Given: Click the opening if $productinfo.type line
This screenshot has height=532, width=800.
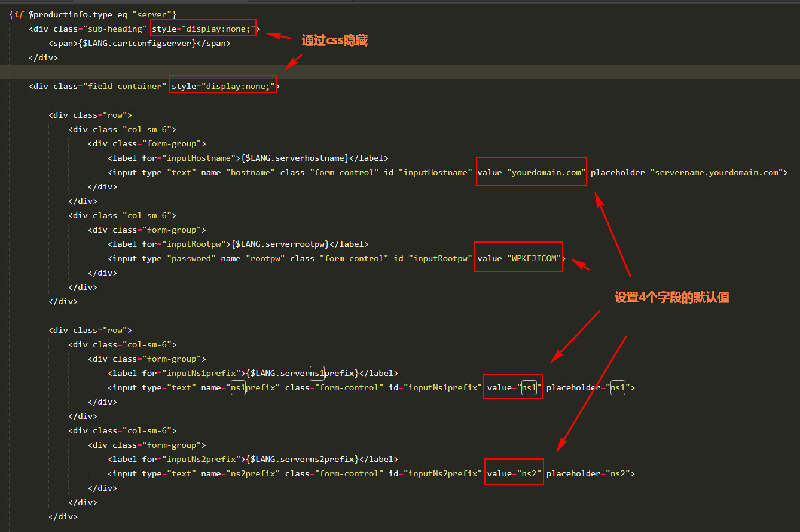Looking at the screenshot, I should (93, 14).
